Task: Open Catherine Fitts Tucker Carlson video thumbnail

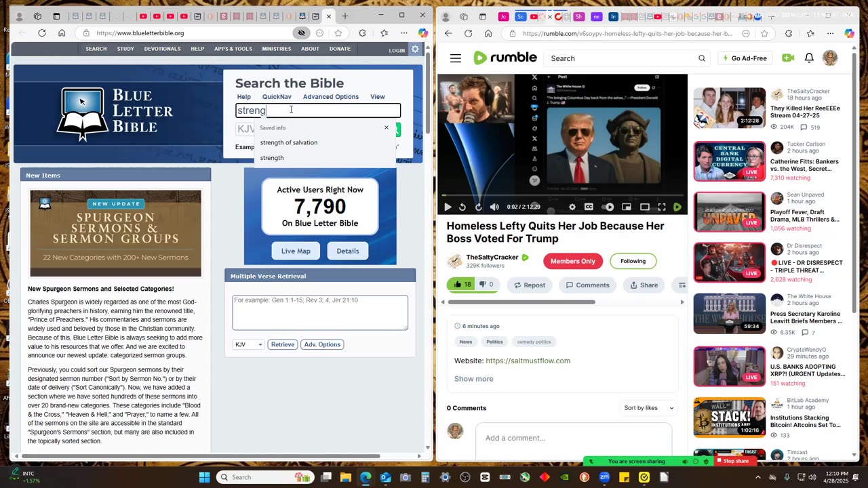Action: (x=729, y=161)
